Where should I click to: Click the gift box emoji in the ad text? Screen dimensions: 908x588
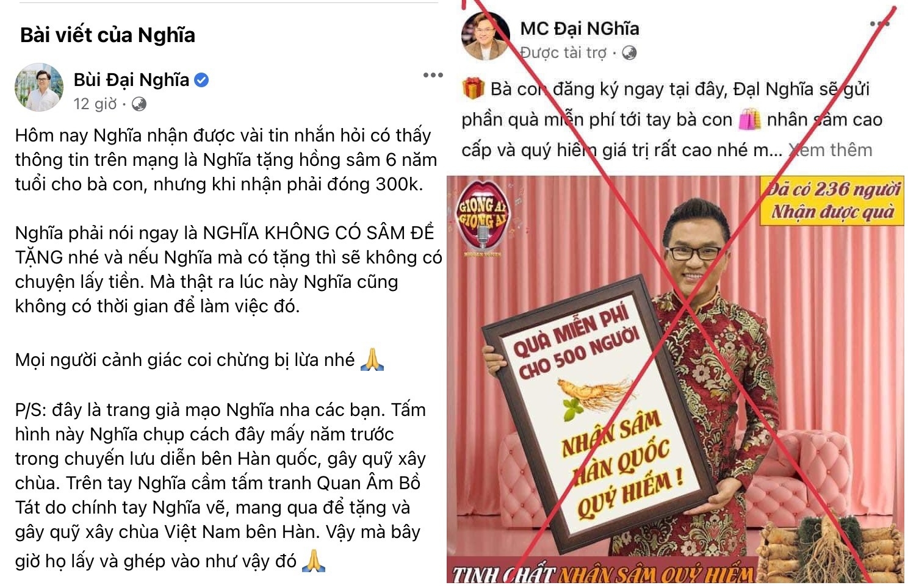(x=473, y=88)
